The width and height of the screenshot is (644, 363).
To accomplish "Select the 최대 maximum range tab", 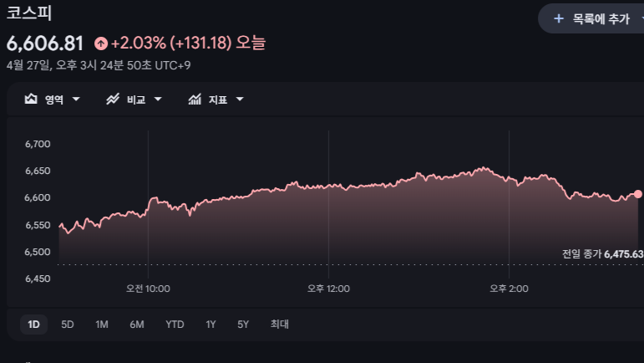I will (x=279, y=325).
